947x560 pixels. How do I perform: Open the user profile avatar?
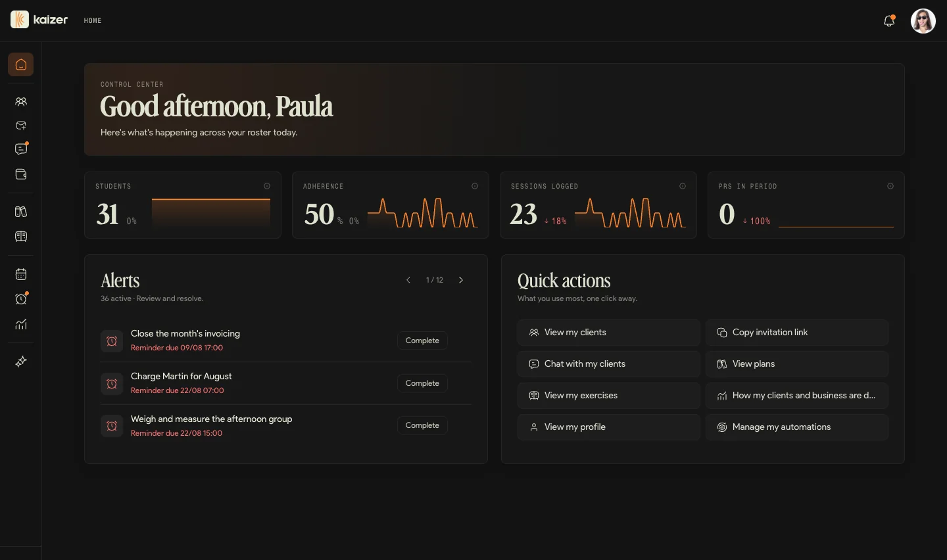pos(923,21)
